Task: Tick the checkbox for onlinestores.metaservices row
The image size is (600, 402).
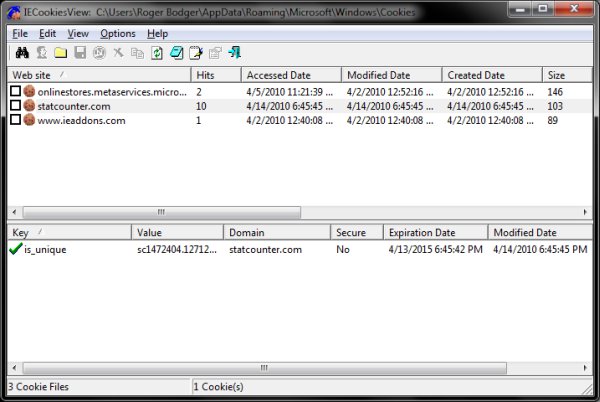Action: click(15, 91)
